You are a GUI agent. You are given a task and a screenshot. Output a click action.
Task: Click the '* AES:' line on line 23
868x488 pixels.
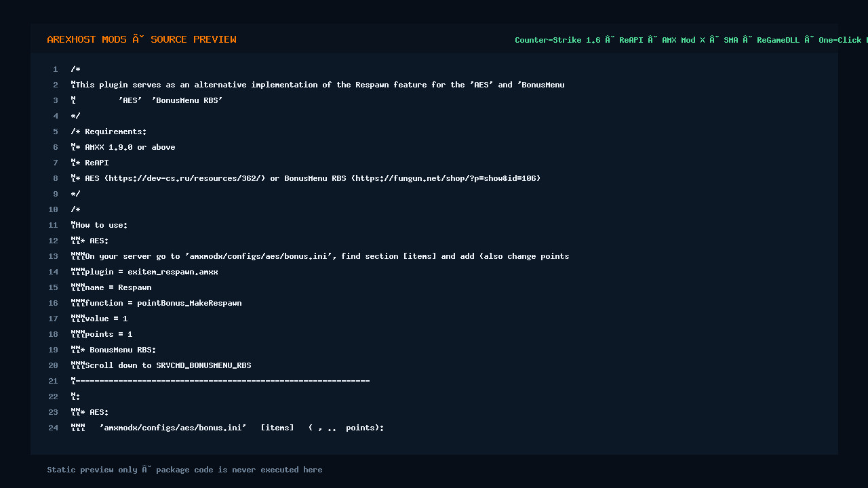[90, 412]
